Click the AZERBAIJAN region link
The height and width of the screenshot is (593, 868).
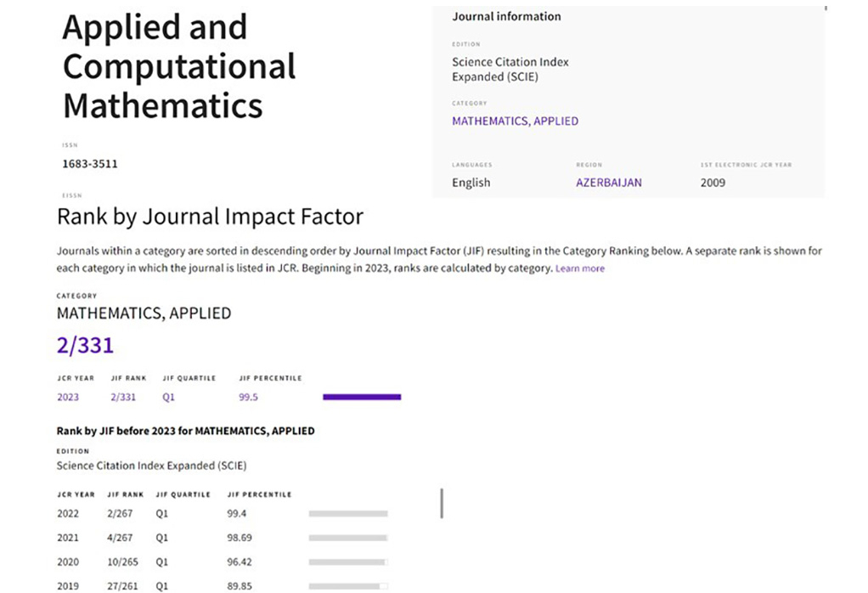608,183
